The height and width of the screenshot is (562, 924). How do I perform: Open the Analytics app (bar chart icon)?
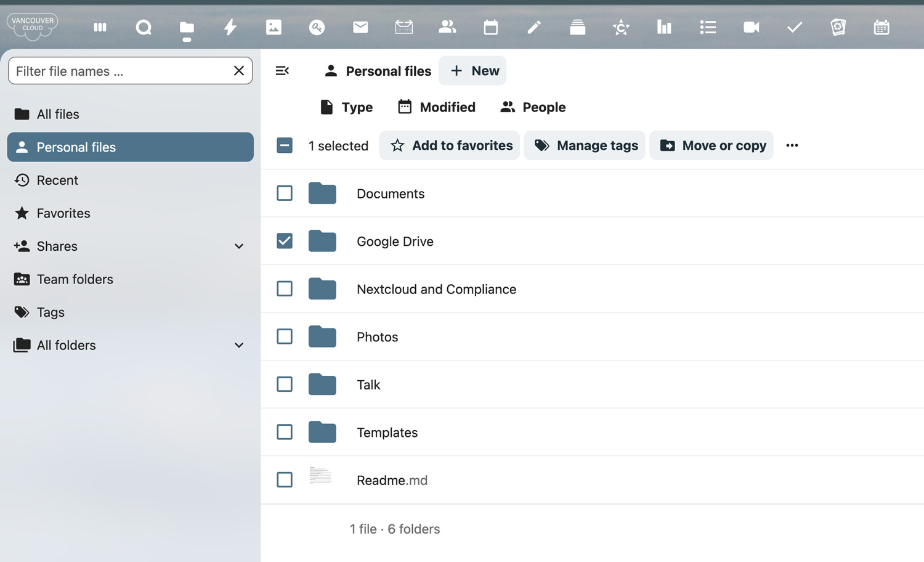point(664,27)
